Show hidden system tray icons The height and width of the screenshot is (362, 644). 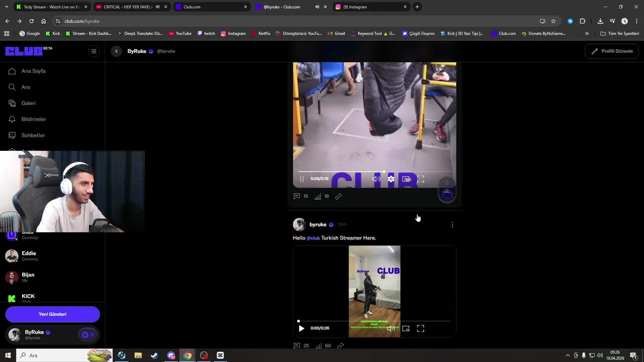point(568,355)
